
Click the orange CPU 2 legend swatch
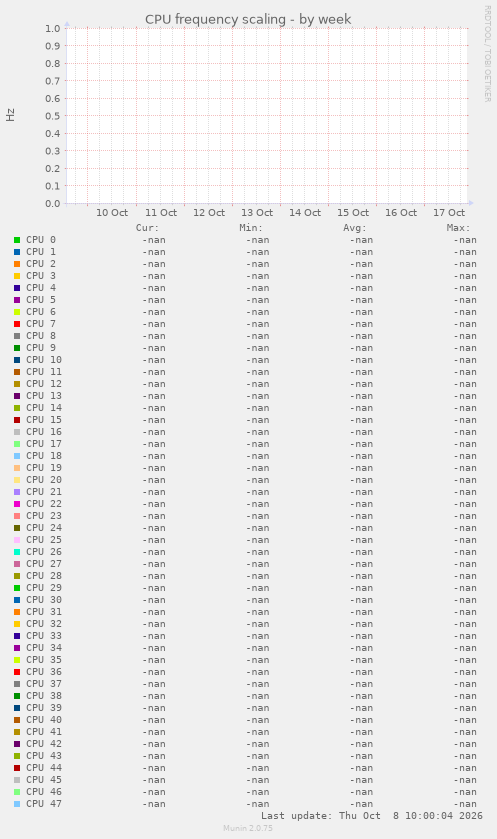17,264
